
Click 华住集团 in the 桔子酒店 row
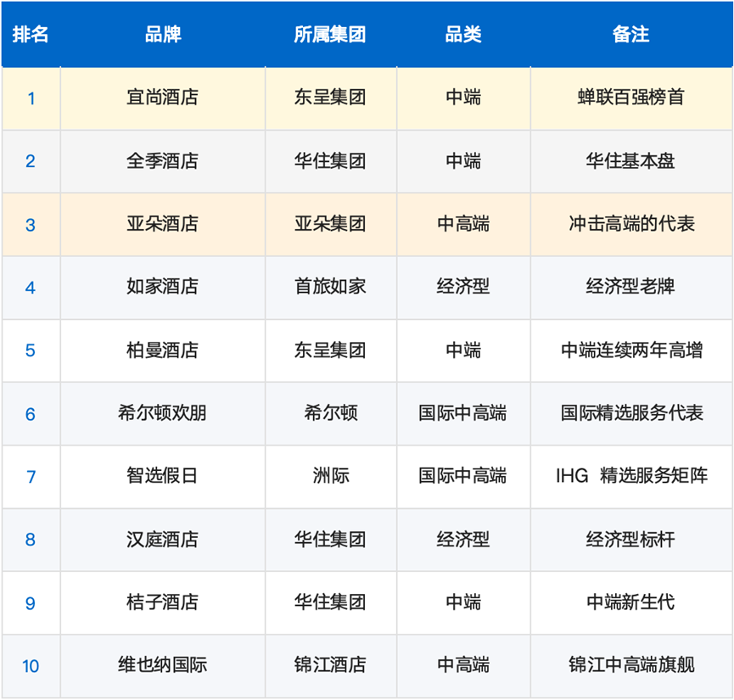click(330, 602)
